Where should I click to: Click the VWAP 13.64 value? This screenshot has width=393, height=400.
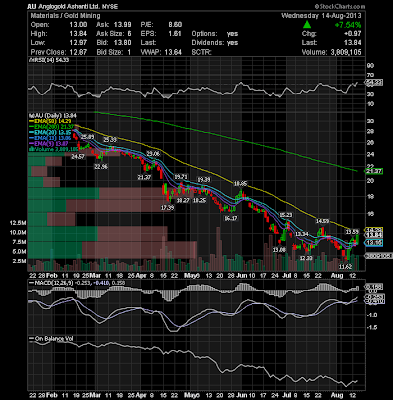click(173, 52)
